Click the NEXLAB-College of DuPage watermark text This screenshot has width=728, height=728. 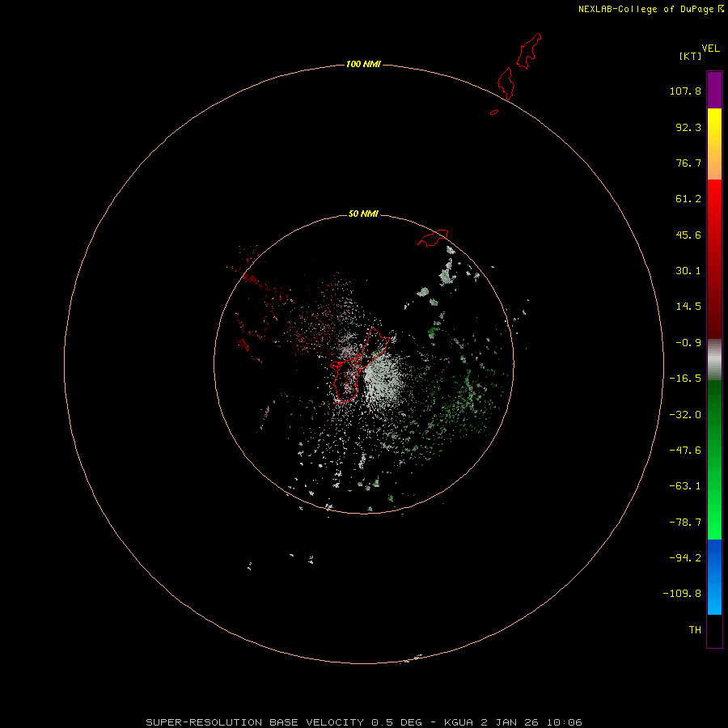(x=650, y=9)
